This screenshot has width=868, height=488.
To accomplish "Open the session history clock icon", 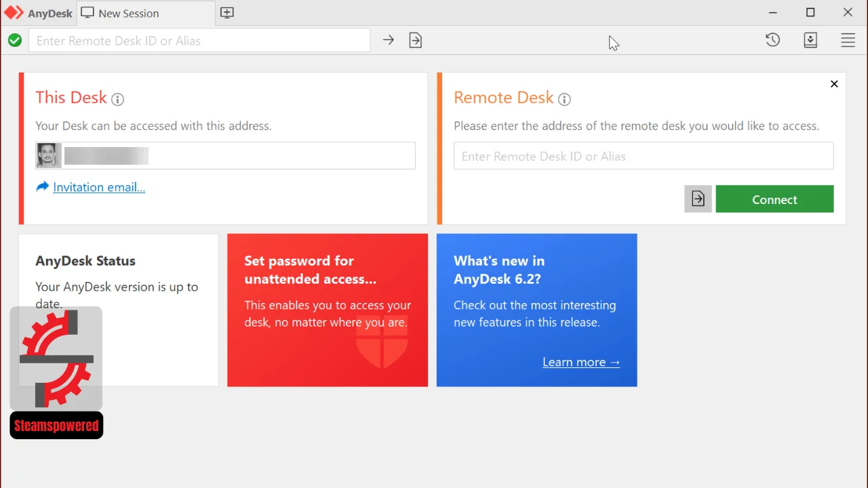I will click(772, 41).
